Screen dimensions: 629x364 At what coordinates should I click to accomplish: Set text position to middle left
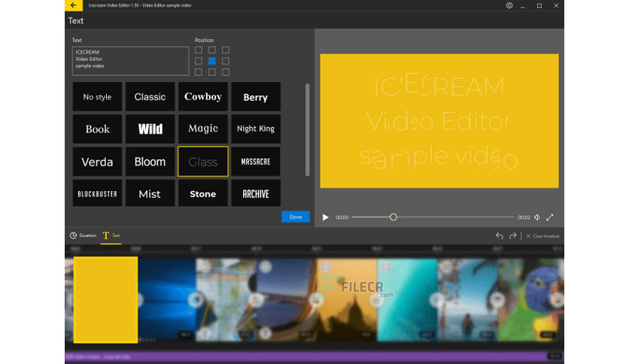click(x=198, y=61)
